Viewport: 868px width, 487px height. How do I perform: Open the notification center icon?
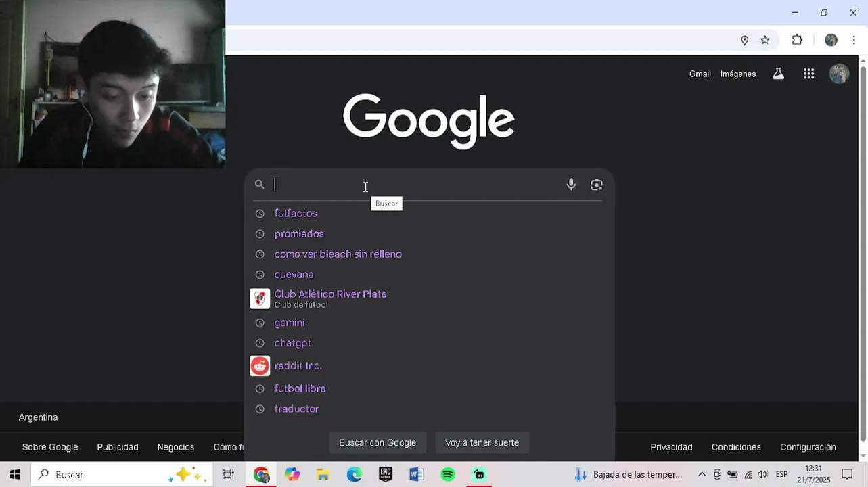click(847, 475)
